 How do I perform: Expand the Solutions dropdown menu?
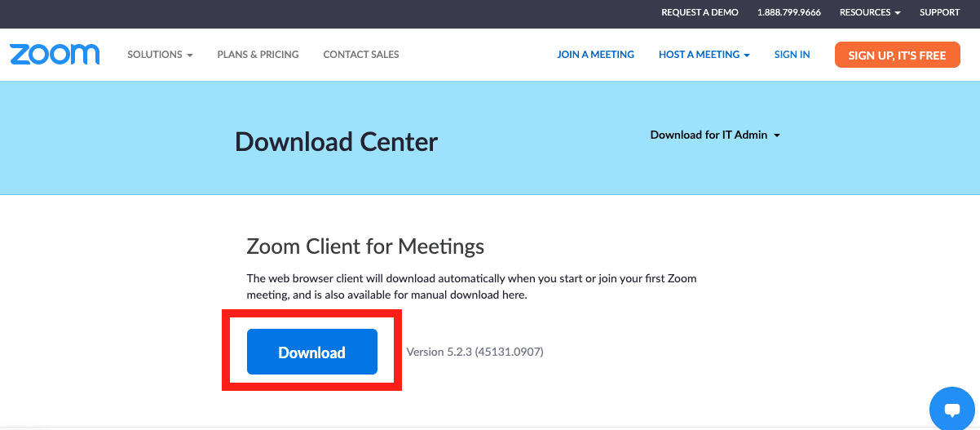tap(160, 55)
